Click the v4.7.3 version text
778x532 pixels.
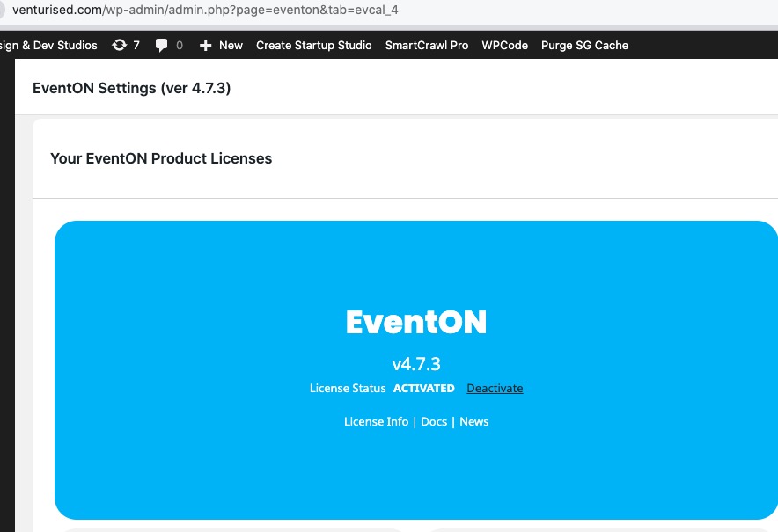click(415, 364)
